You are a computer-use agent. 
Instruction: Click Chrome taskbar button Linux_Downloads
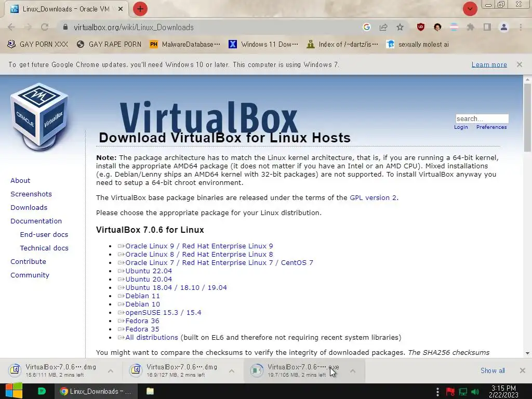(96, 391)
